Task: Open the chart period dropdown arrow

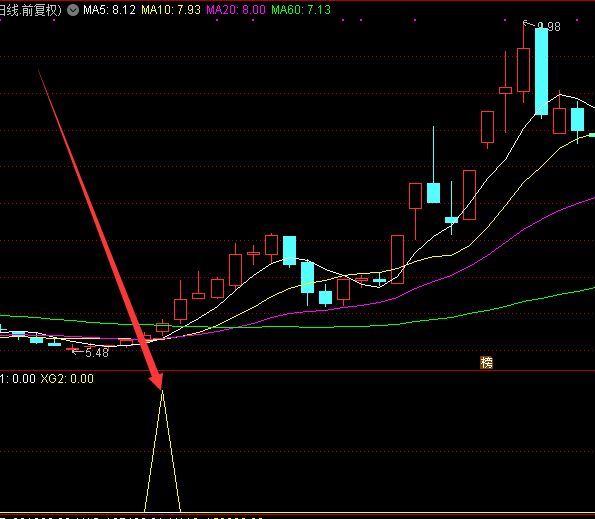Action: tap(73, 10)
